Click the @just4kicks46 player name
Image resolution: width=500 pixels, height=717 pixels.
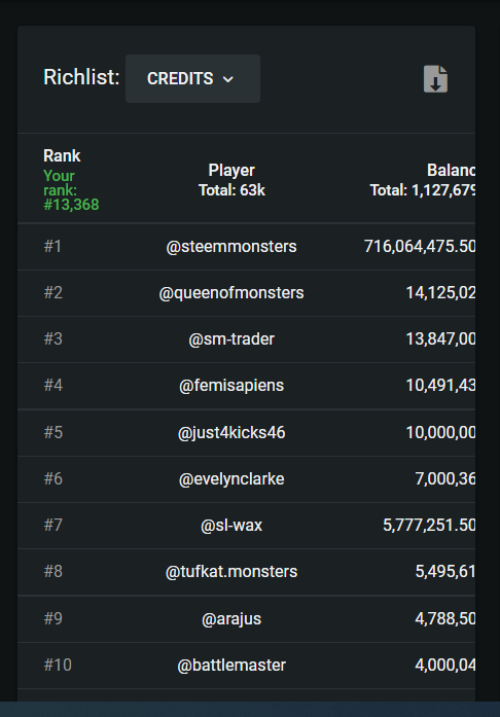pyautogui.click(x=231, y=432)
